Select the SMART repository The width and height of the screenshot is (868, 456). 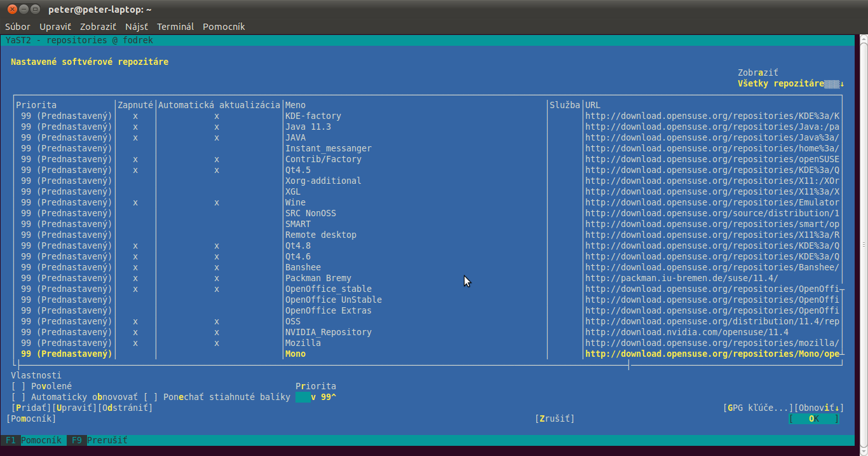[x=298, y=224]
